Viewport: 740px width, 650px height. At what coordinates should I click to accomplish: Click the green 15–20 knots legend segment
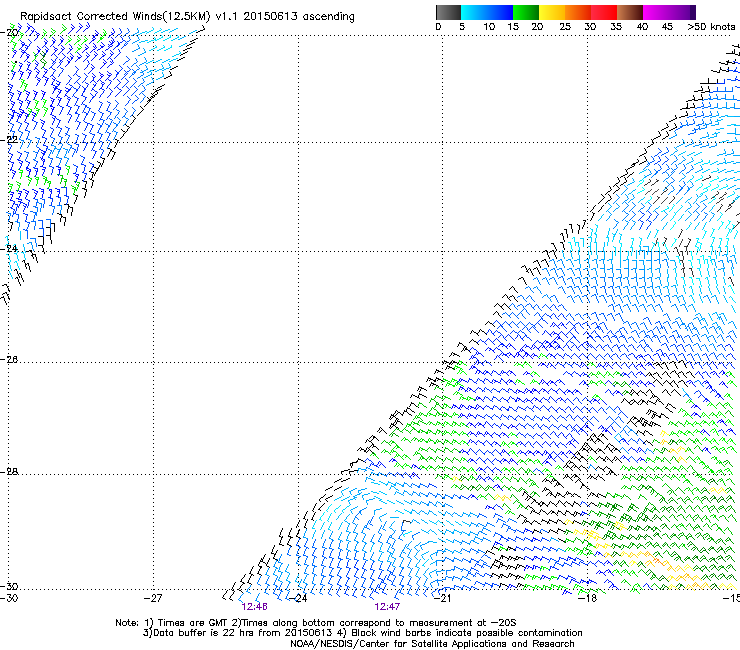tap(526, 12)
